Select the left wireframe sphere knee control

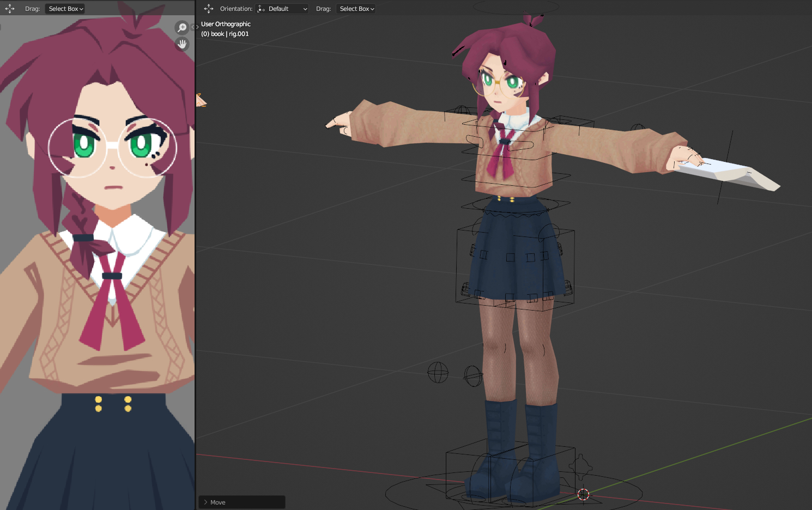[x=438, y=373]
